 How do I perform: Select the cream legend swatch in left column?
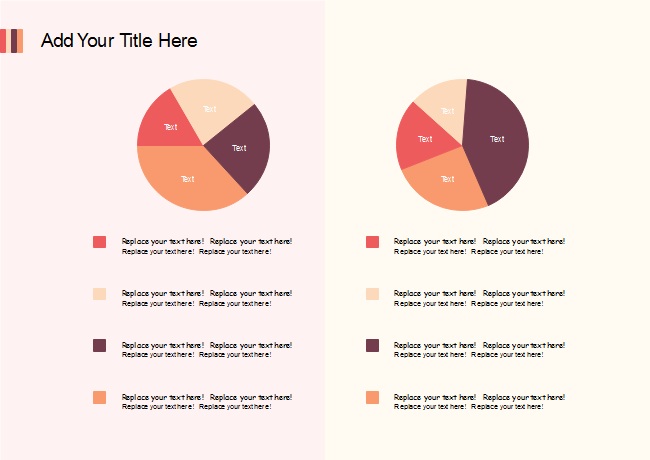99,294
